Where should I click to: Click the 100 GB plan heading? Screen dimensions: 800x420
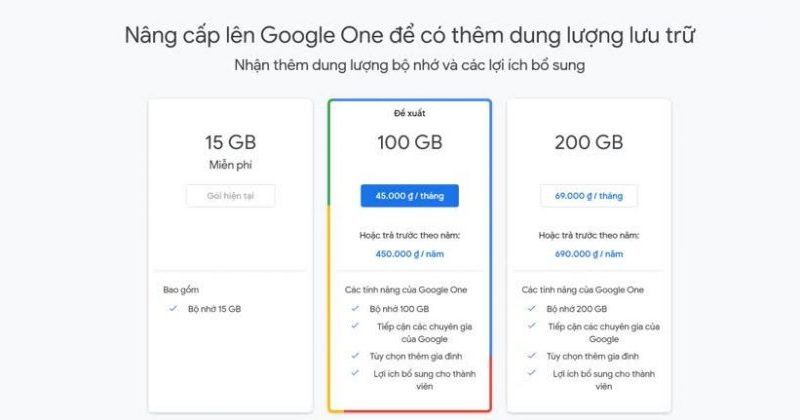pos(409,142)
